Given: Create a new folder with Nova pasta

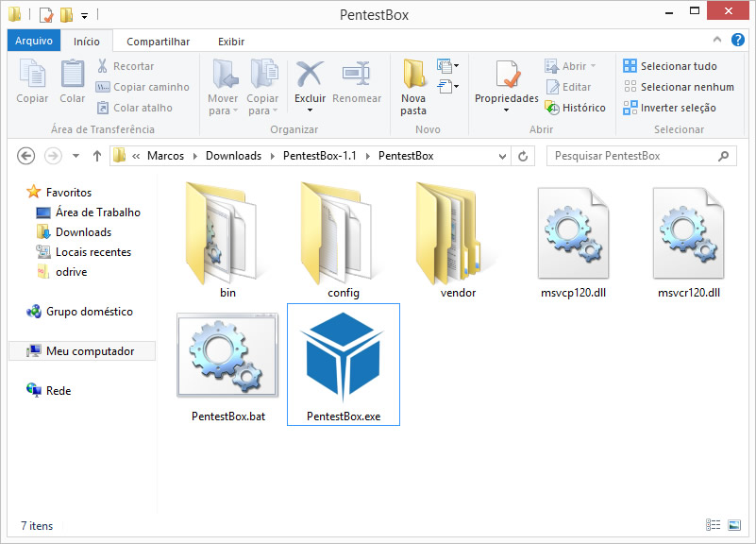Looking at the screenshot, I should pyautogui.click(x=413, y=87).
